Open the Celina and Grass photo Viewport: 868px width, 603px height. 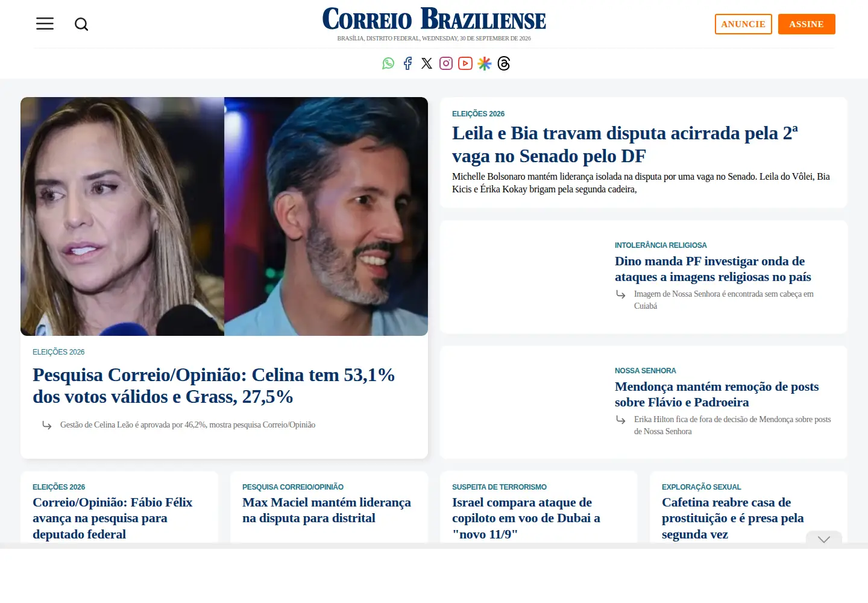224,216
